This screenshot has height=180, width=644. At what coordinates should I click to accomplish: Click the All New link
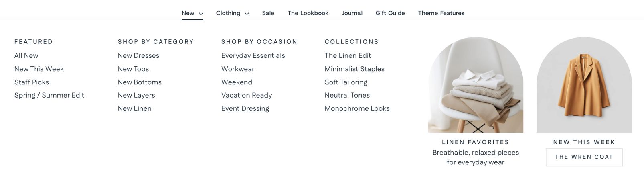pyautogui.click(x=26, y=55)
